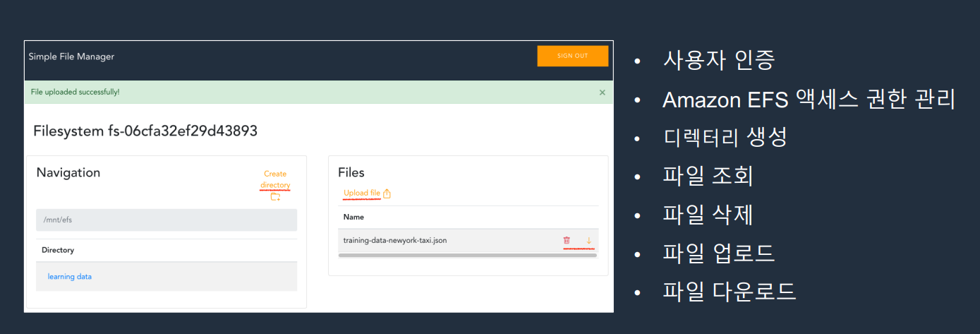Click the 'Amazon EFS 액세스 권한 관리' bullet
The height and width of the screenshot is (334, 980).
point(809,100)
